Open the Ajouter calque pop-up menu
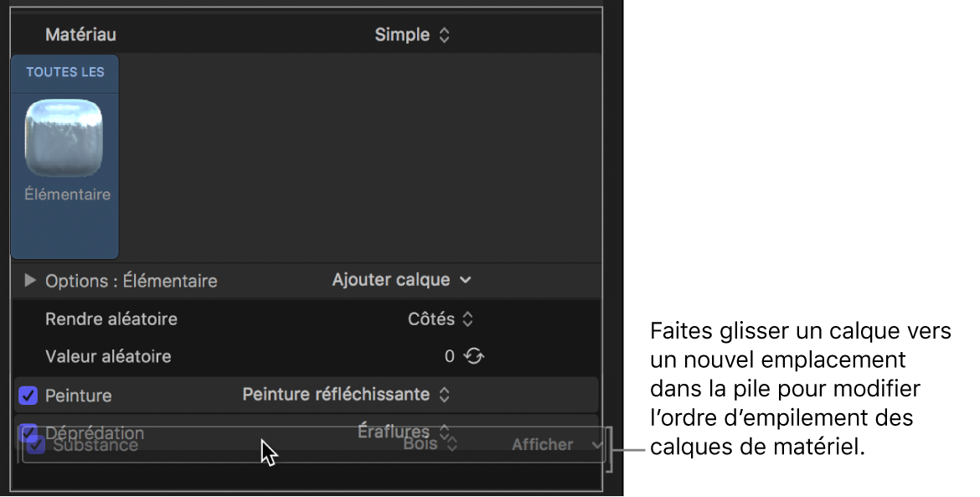 pyautogui.click(x=401, y=280)
